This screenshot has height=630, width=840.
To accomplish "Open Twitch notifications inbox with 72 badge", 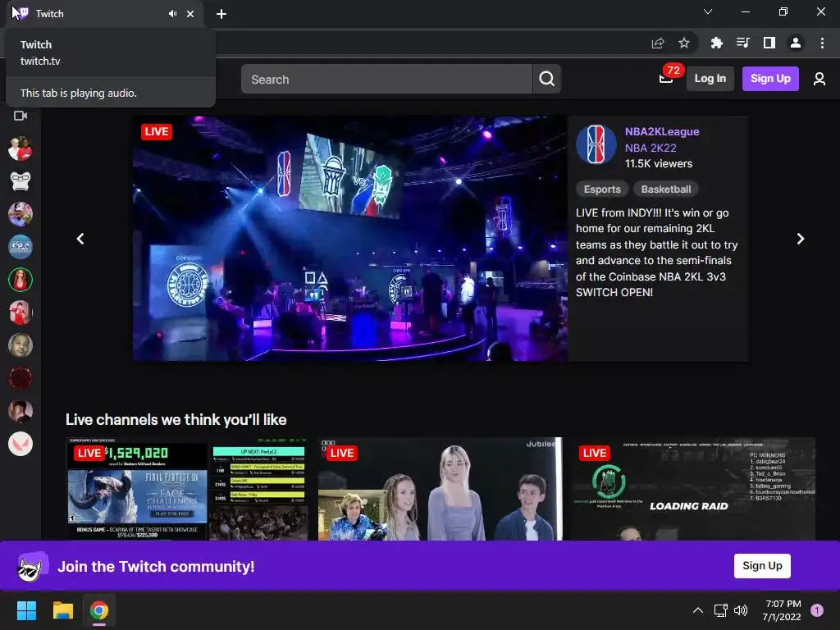I will pos(667,78).
